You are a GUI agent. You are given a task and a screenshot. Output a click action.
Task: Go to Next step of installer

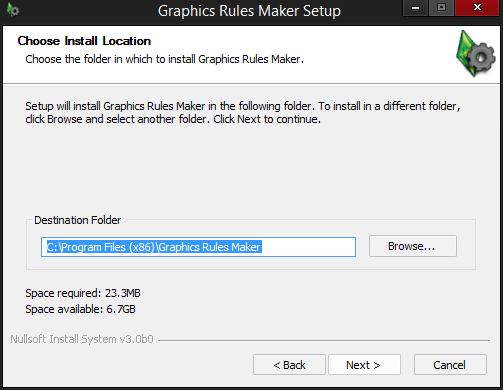pos(364,365)
